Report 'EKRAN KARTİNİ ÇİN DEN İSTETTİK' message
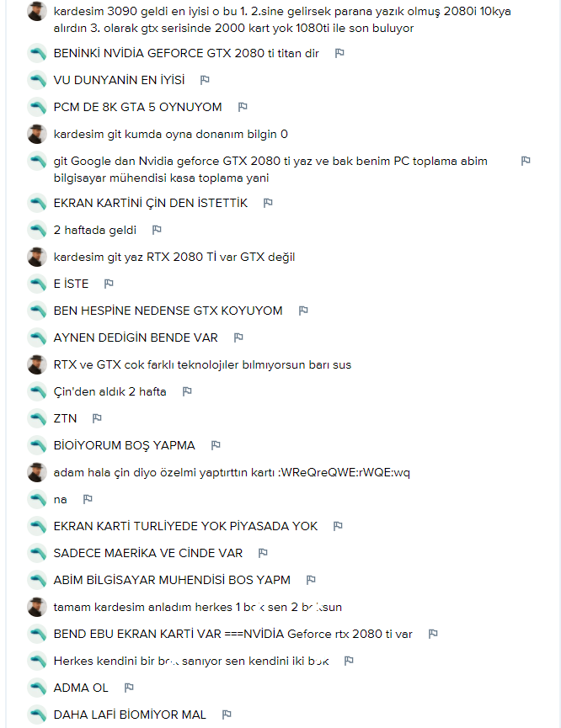 [268, 203]
